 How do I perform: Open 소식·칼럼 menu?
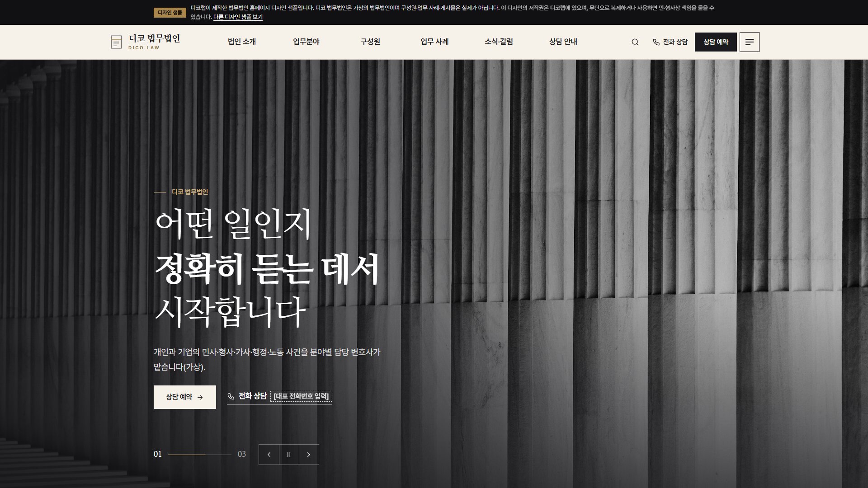pyautogui.click(x=499, y=42)
